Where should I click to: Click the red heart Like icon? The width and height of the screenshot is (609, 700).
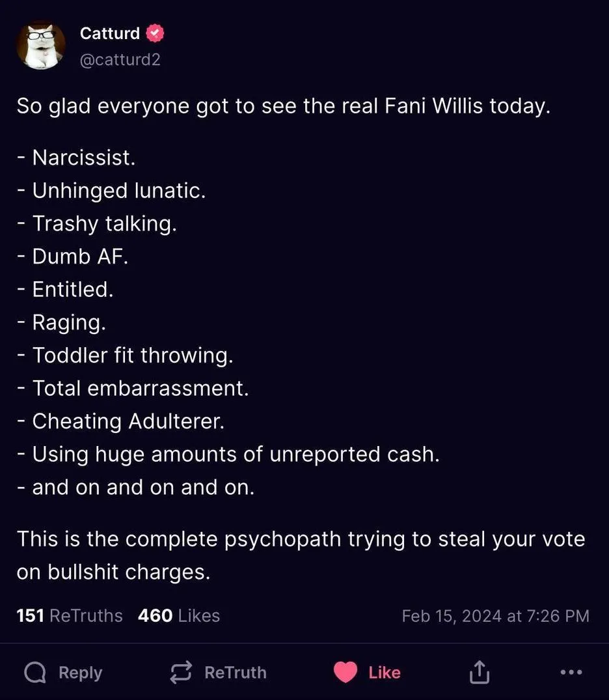pyautogui.click(x=345, y=673)
